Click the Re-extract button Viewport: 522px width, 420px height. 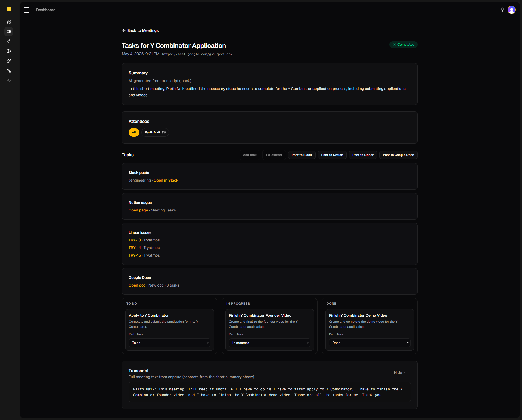[274, 155]
